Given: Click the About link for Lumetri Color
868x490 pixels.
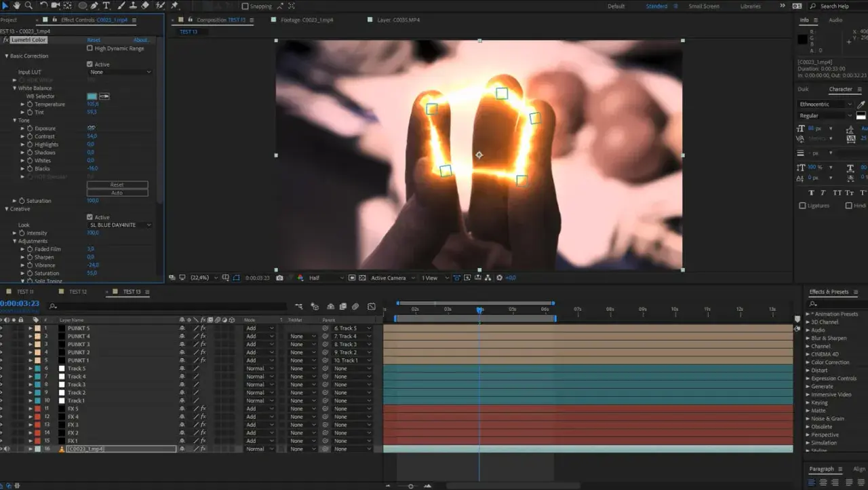Looking at the screenshot, I should click(141, 40).
